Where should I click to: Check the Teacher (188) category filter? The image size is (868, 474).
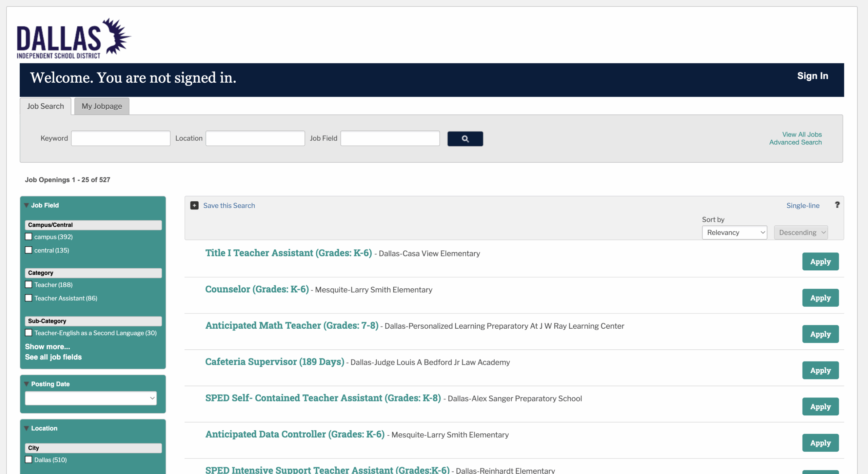(x=28, y=284)
